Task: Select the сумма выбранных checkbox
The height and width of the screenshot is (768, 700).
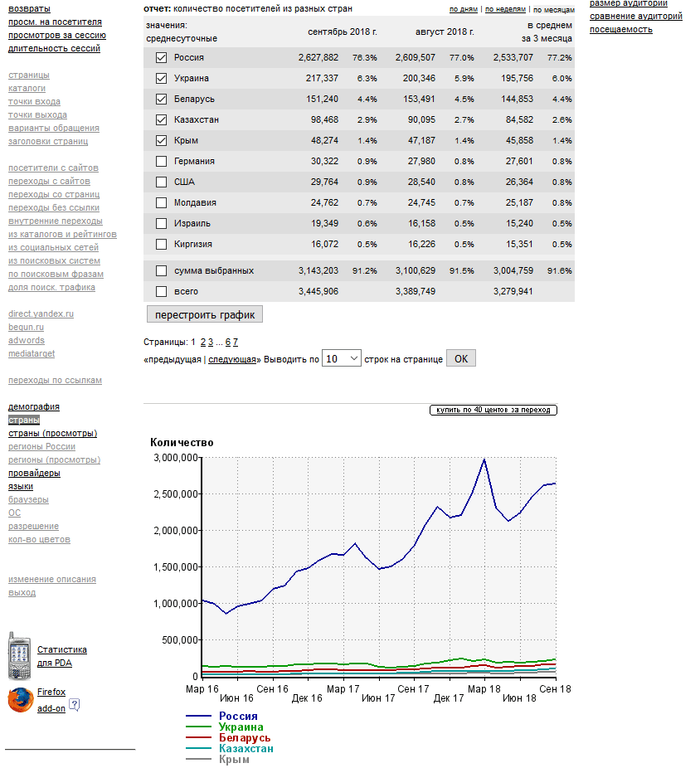Action: coord(161,271)
